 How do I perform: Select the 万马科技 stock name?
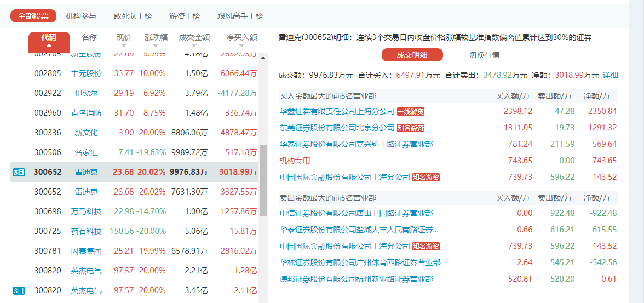[87, 211]
